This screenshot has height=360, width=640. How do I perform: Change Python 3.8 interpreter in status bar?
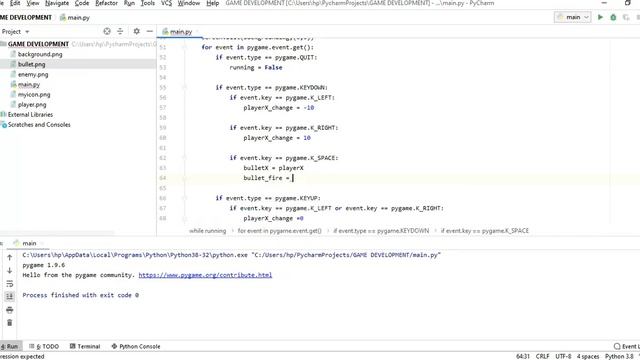(619, 356)
